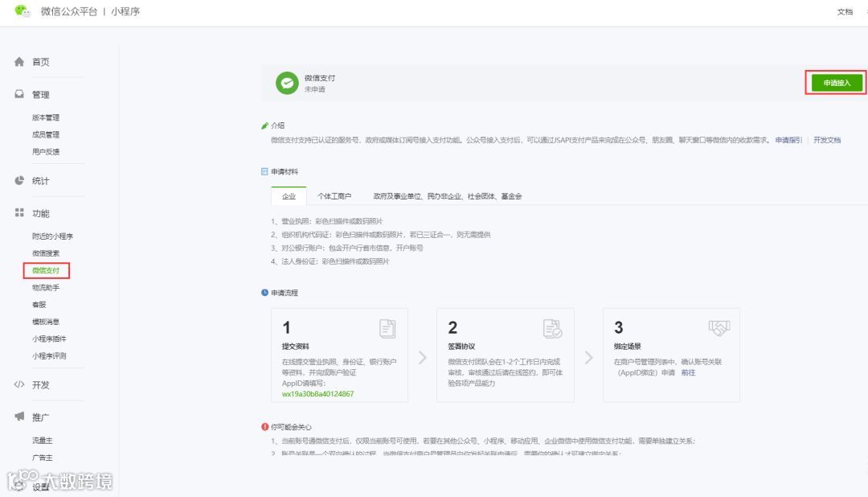Viewport: 868px width, 497px height.
Task: Click the red alert icon beside 你可能会关心
Action: (x=264, y=427)
